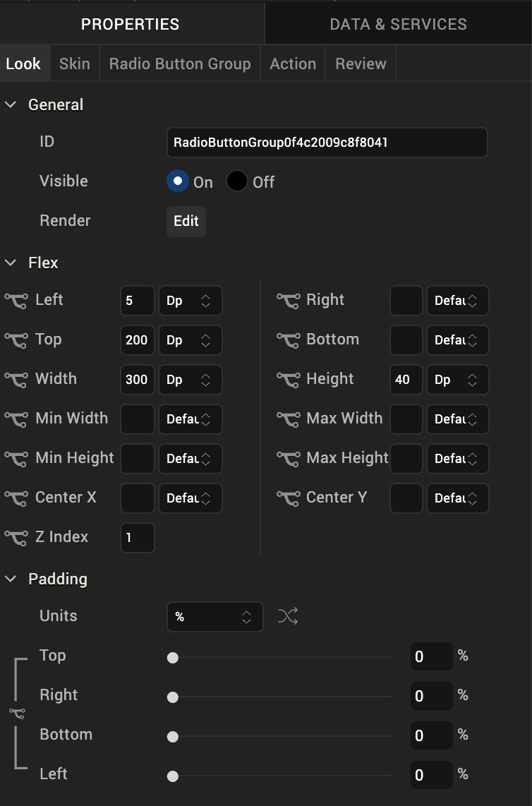Click the Top padding slider handle

[172, 658]
